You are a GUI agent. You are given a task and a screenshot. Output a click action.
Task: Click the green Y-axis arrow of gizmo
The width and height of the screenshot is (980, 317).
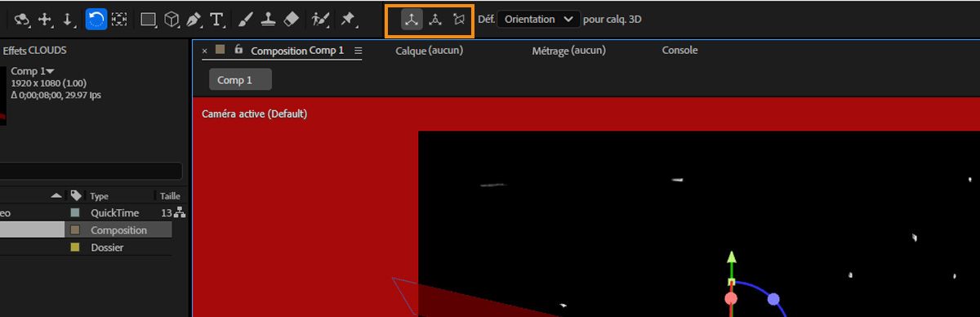pos(732,257)
